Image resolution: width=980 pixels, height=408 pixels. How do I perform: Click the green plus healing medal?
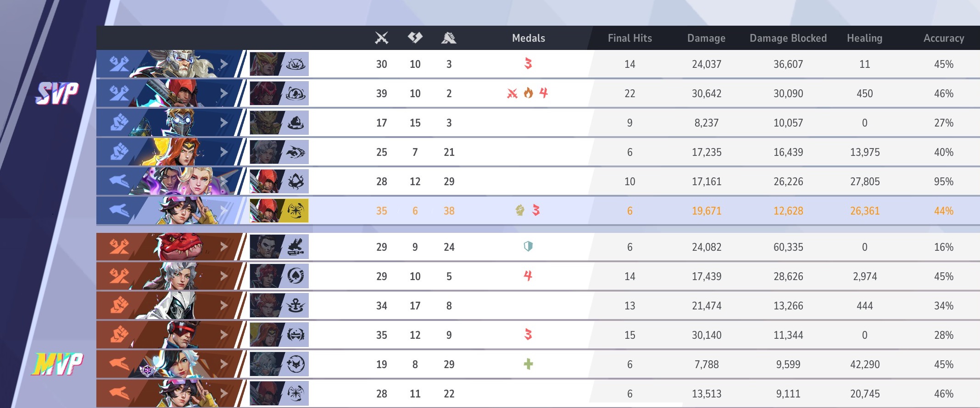528,364
